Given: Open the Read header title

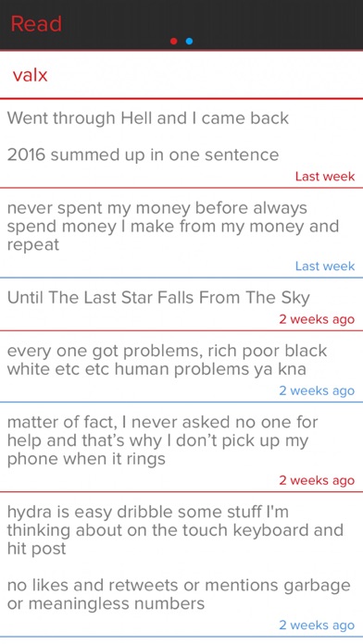Looking at the screenshot, I should (36, 23).
